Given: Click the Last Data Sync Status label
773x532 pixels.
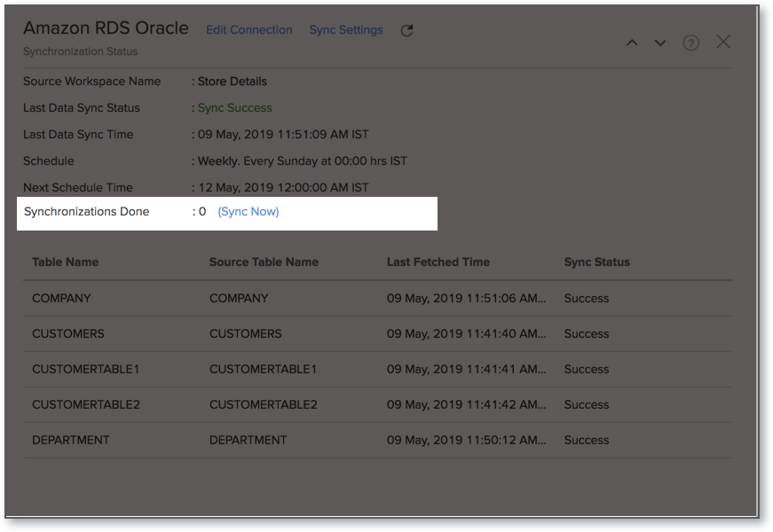Looking at the screenshot, I should tap(82, 108).
